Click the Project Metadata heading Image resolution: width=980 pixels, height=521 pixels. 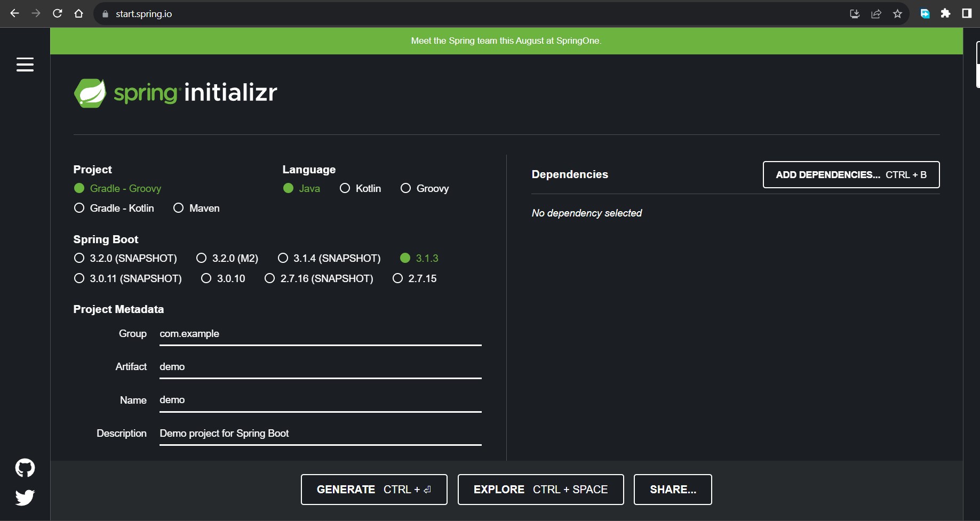coord(118,309)
